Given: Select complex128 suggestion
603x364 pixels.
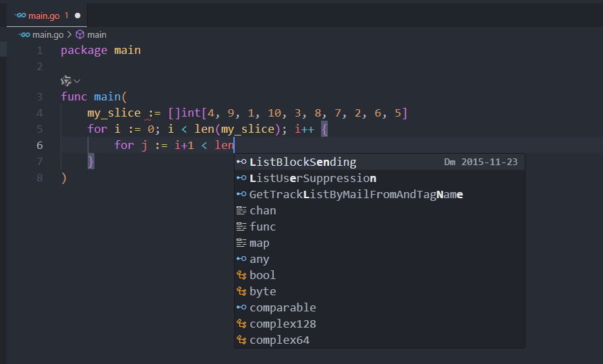Looking at the screenshot, I should pos(380,324).
